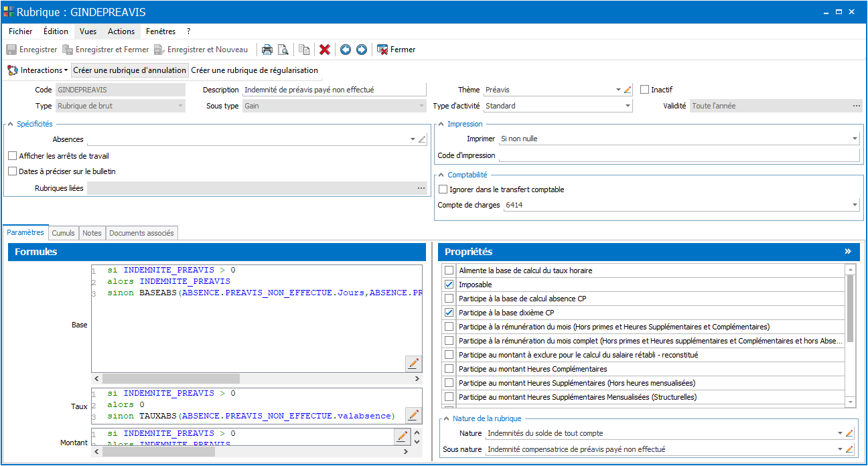Edit the Base formula pencil icon
868x466 pixels.
(x=413, y=364)
